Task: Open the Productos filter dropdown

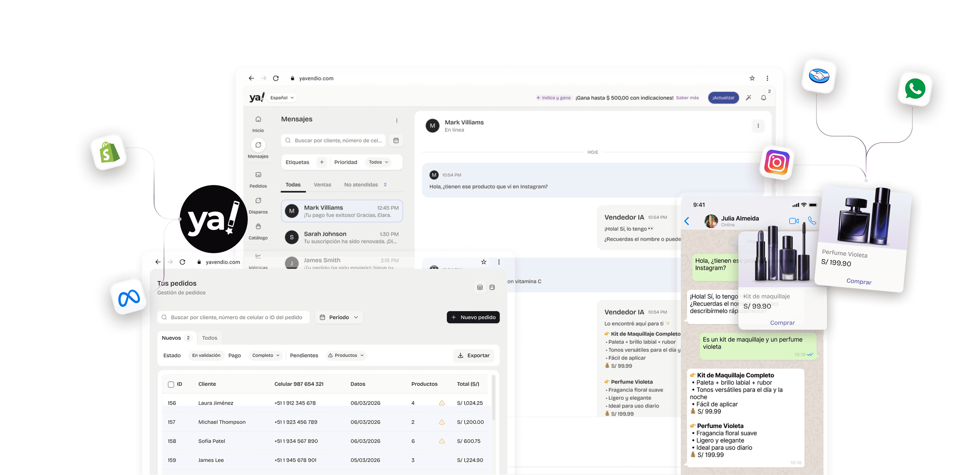Action: pyautogui.click(x=346, y=355)
